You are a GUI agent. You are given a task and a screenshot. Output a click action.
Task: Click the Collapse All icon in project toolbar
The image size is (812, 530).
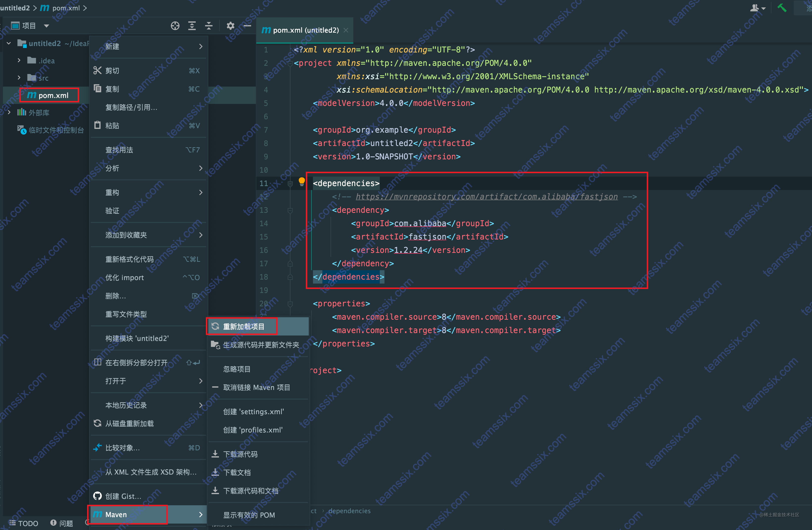[209, 26]
